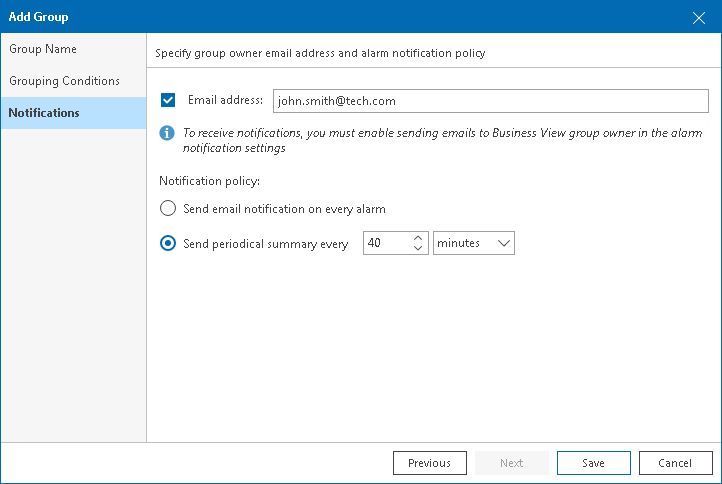Click the Previous button
The height and width of the screenshot is (484, 722).
coord(430,463)
